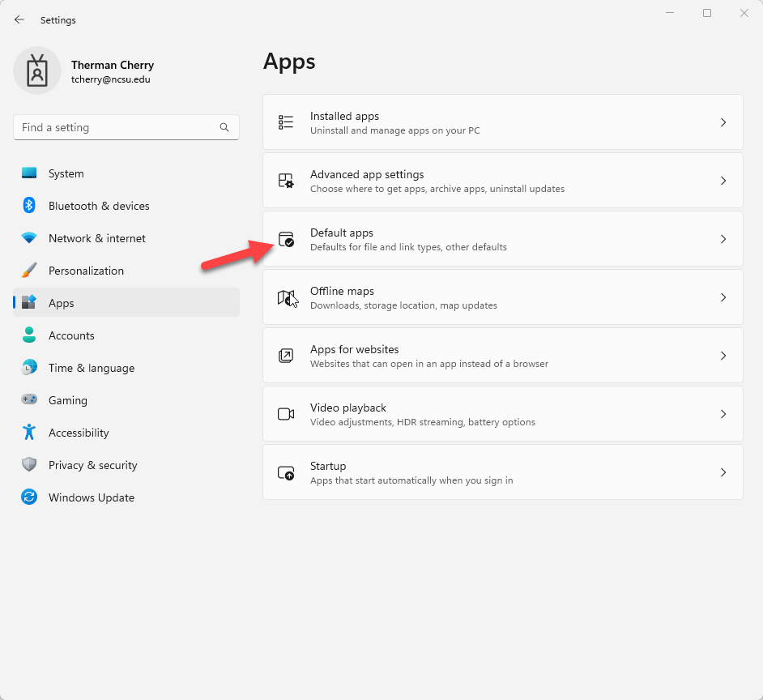Open System settings category

(66, 173)
